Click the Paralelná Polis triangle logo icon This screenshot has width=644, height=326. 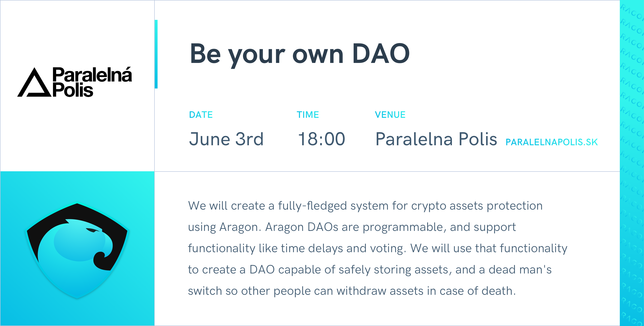coord(34,84)
